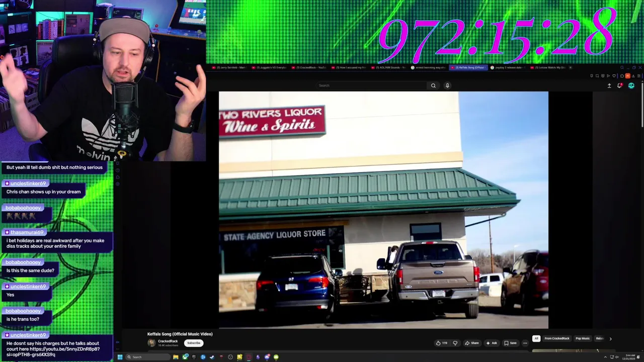Screen dimensions: 644x362
Task: Open the skull account avatar menu
Action: (x=631, y=85)
